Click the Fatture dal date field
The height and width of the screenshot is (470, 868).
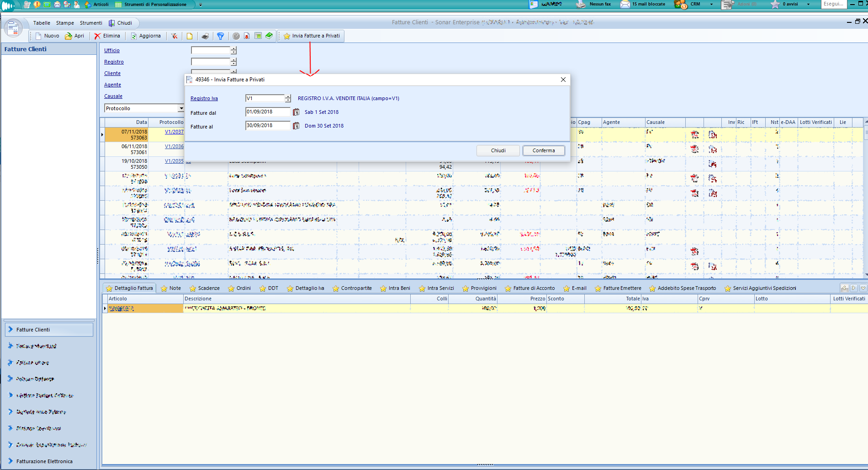(267, 112)
